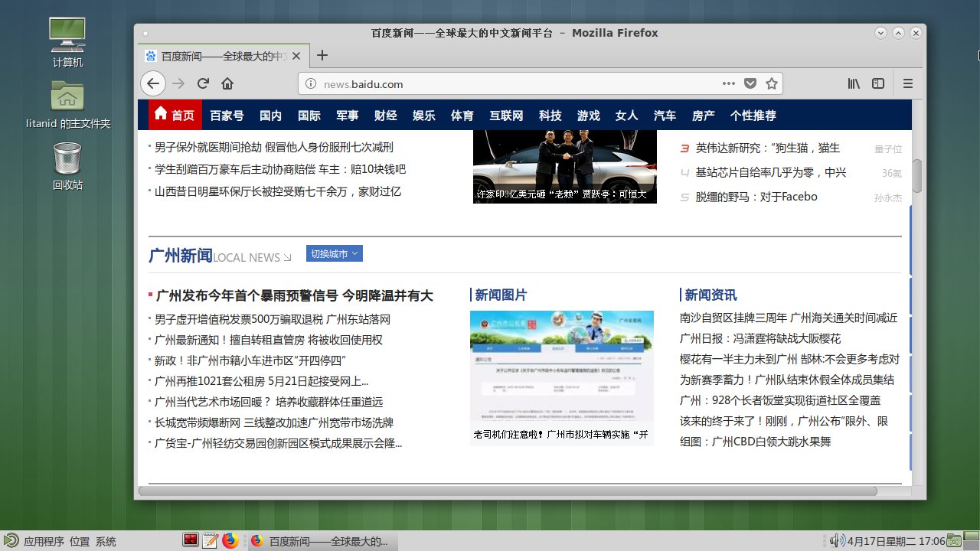The width and height of the screenshot is (980, 551).
Task: Open 娱乐 news section
Action: (423, 116)
